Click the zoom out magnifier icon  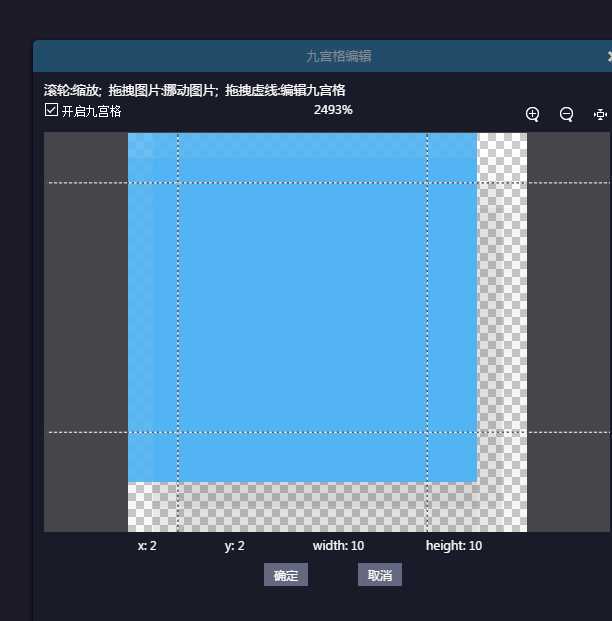tap(566, 114)
